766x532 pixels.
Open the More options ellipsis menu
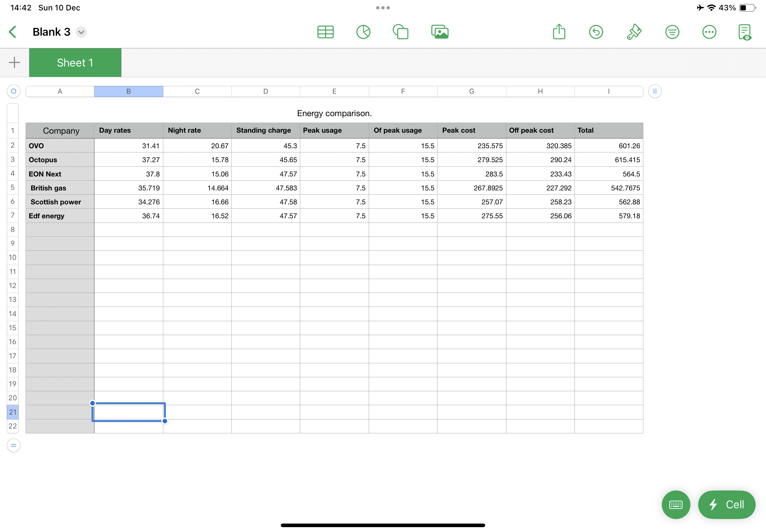709,32
